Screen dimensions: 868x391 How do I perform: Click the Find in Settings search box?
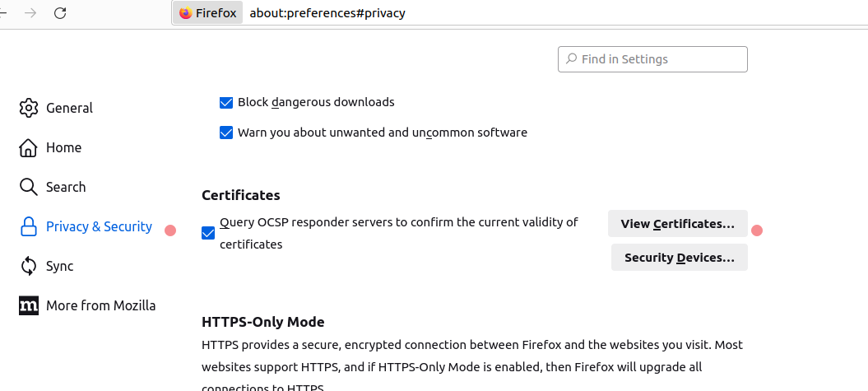click(658, 59)
